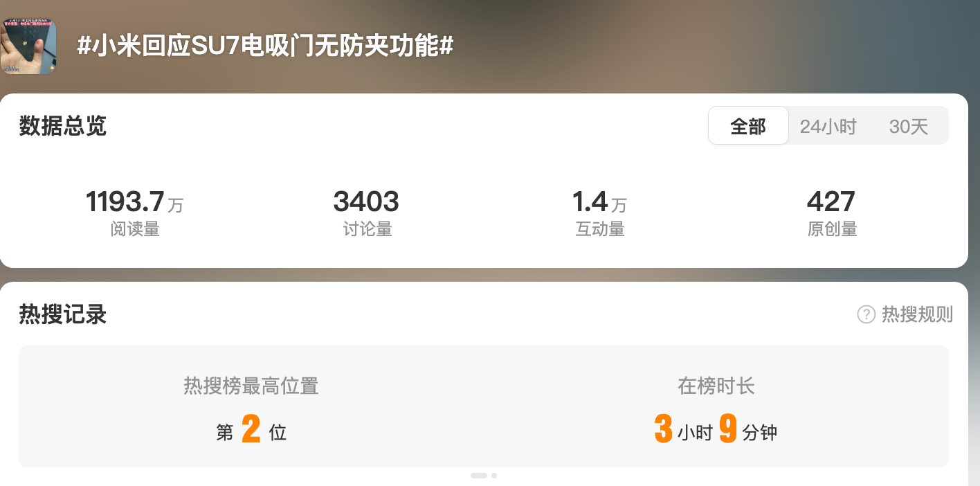The width and height of the screenshot is (980, 486).
Task: Click the topic title #小米回应SU7电吸门无防夹功能#
Action: point(265,46)
